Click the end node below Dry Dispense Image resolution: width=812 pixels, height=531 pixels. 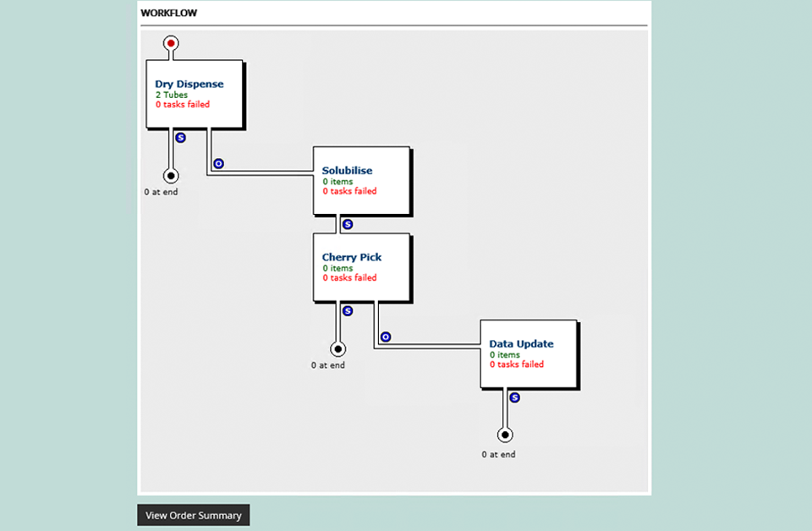tap(171, 176)
